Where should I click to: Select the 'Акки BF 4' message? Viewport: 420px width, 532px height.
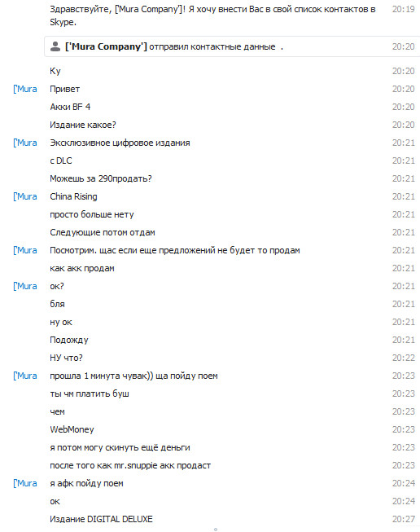pyautogui.click(x=70, y=107)
